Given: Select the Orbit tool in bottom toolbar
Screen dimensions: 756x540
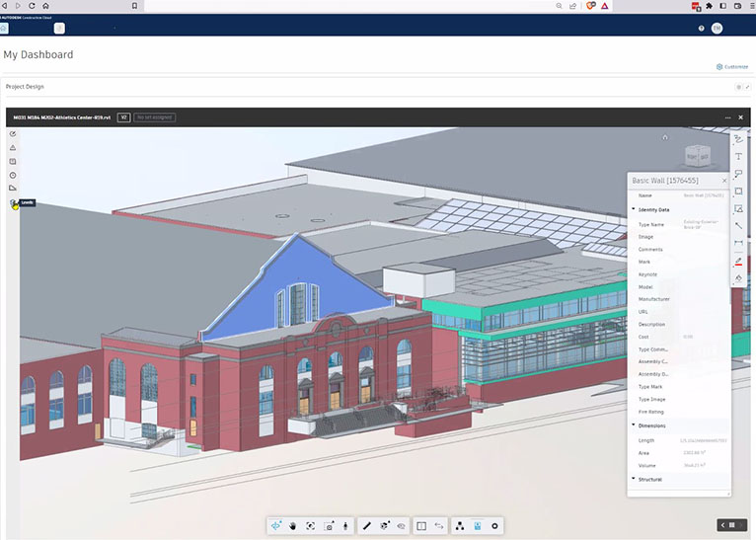Looking at the screenshot, I should click(276, 526).
